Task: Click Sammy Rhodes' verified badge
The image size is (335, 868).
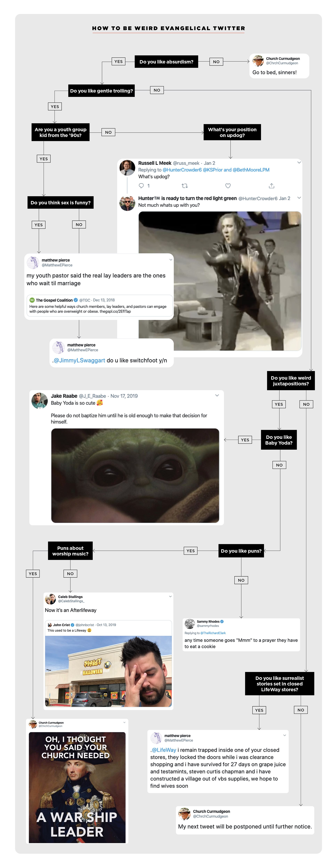Action: tap(222, 622)
